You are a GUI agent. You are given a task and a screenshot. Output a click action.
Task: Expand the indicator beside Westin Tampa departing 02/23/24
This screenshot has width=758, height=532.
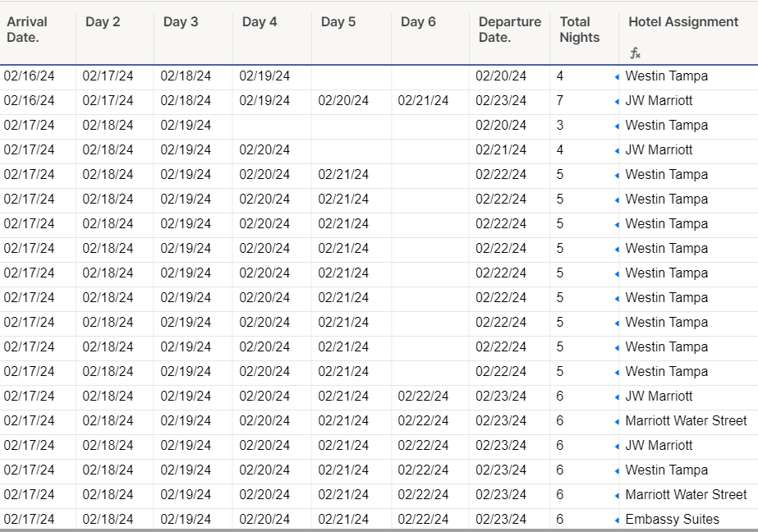click(x=617, y=470)
